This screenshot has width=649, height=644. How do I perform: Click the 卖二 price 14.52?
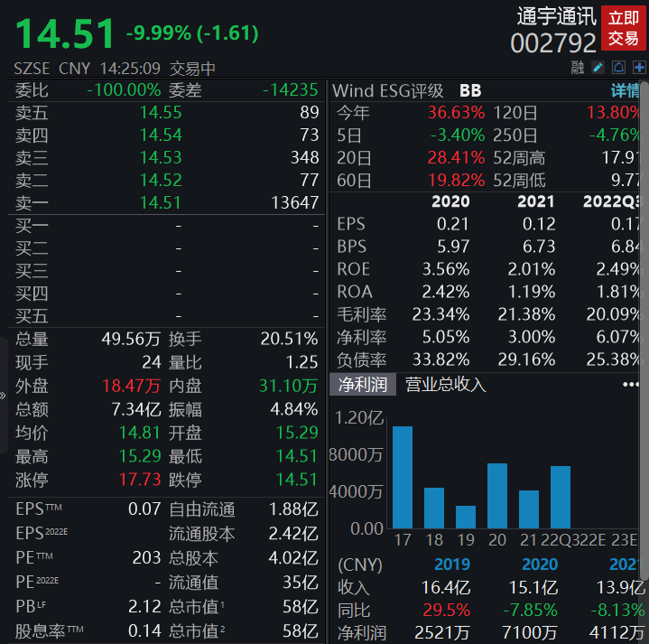(161, 180)
